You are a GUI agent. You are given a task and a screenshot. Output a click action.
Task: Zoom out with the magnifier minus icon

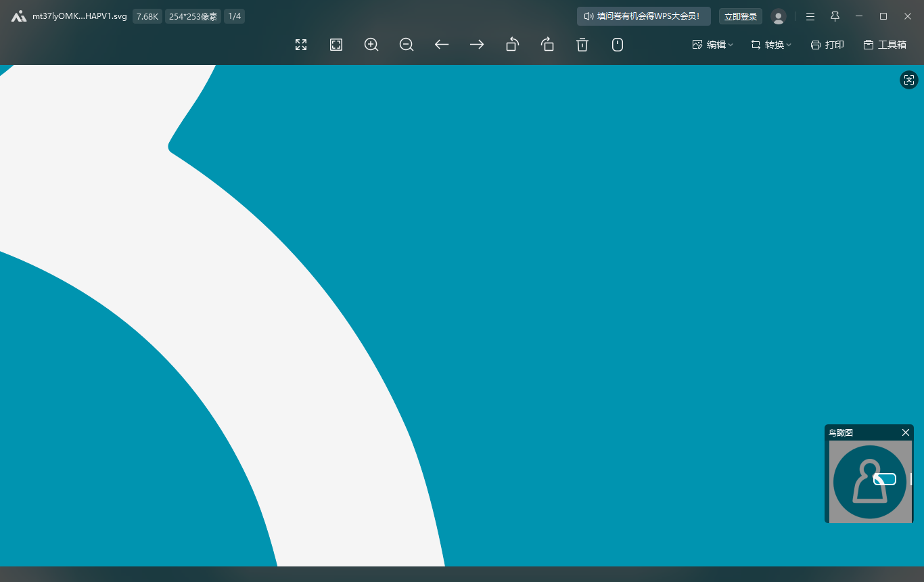[407, 45]
